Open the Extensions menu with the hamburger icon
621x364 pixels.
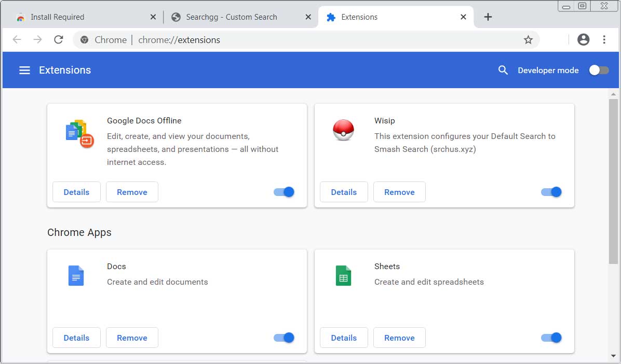pos(24,70)
